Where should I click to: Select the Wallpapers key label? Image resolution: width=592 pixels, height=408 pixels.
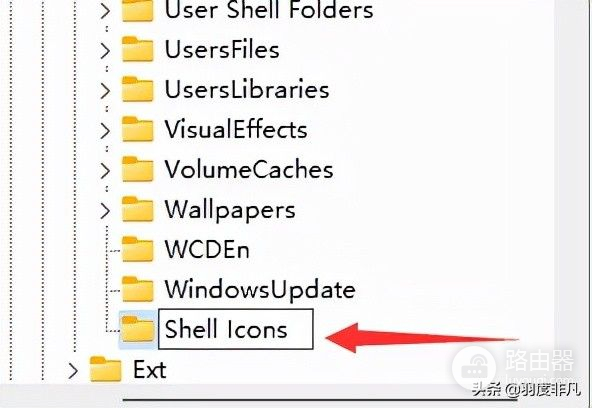pyautogui.click(x=230, y=210)
